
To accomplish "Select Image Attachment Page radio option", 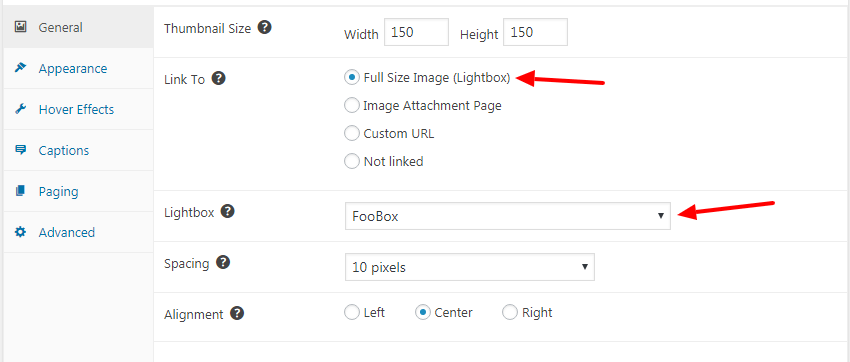I will coord(352,105).
